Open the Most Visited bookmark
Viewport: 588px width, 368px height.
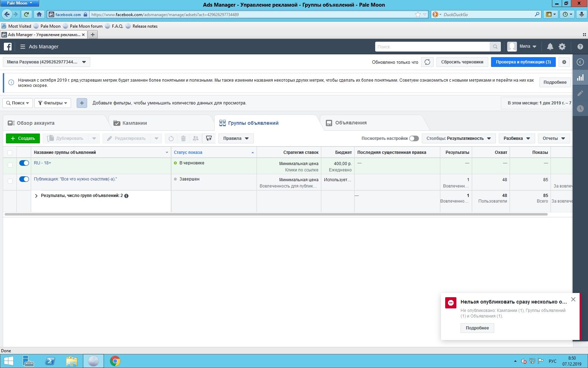pyautogui.click(x=16, y=26)
